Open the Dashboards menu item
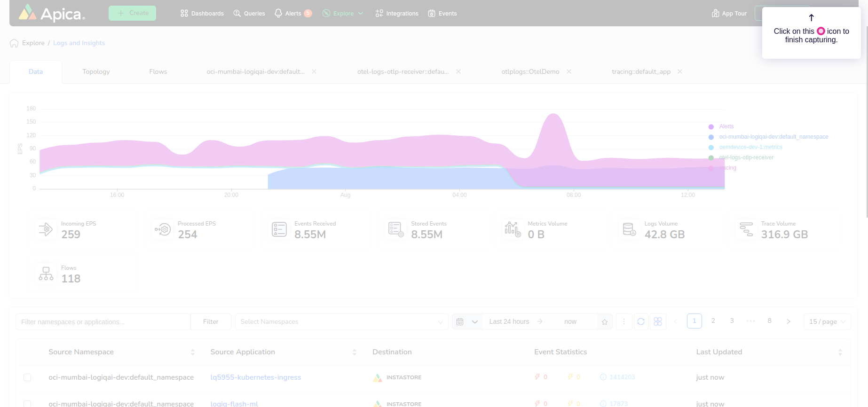Viewport: 868px width, 407px height. [202, 14]
